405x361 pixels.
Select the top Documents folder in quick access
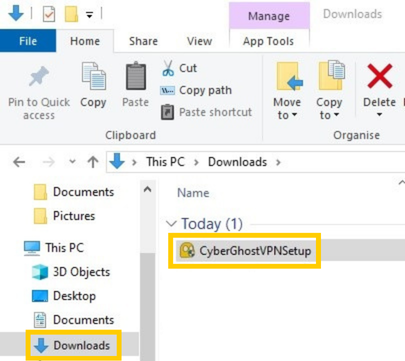[x=74, y=192]
